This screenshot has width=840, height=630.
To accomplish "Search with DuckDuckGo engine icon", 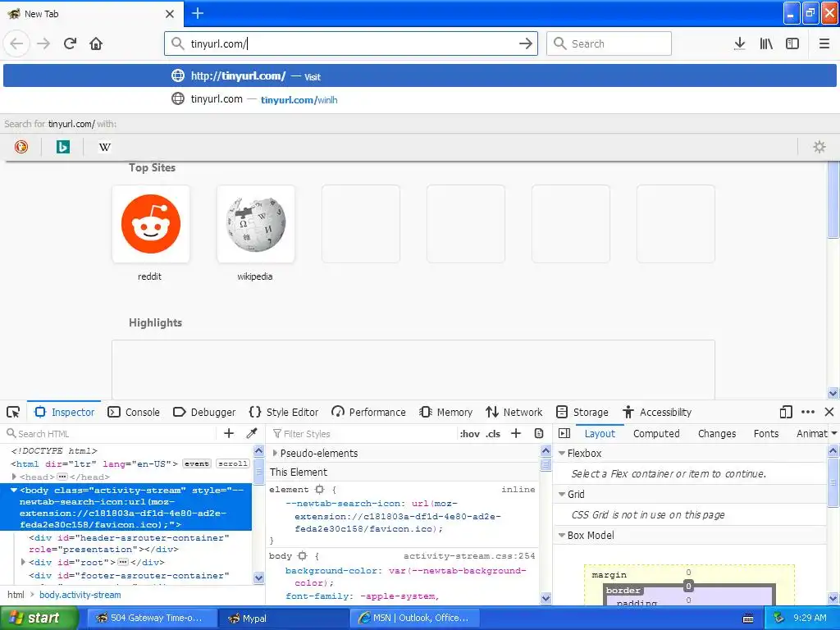I will tap(21, 147).
